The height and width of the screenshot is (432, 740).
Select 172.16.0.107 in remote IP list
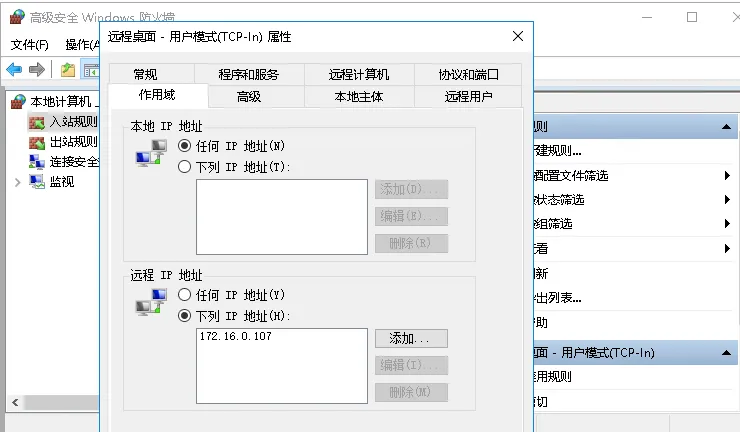235,337
